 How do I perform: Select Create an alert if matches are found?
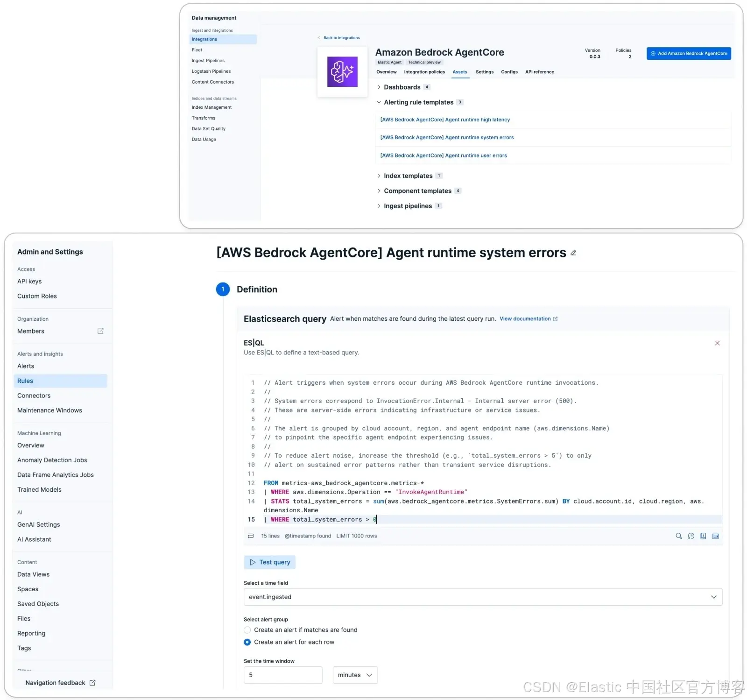[247, 630]
